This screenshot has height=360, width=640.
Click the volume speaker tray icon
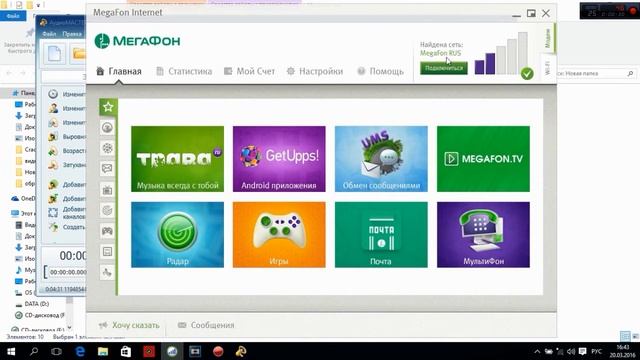tap(571, 351)
